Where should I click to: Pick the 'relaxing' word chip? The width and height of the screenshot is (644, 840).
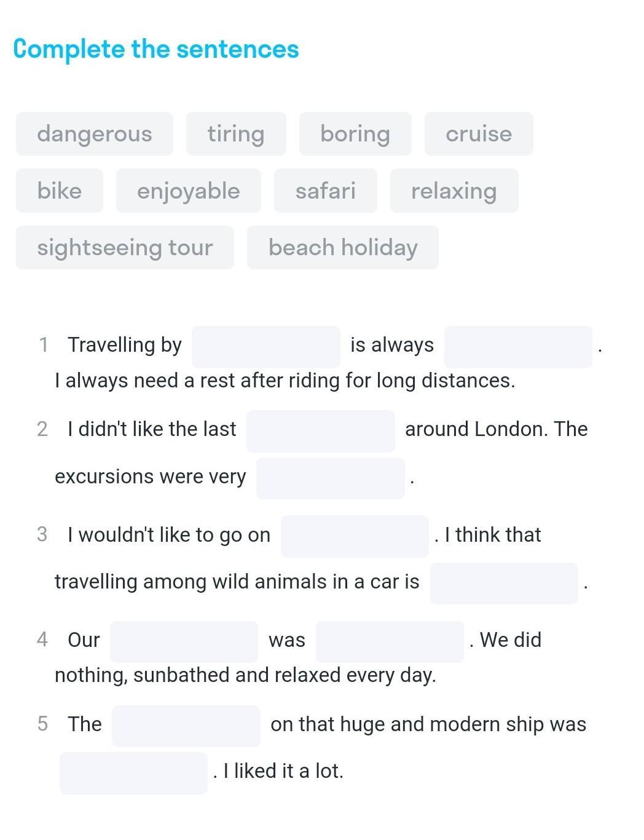pyautogui.click(x=454, y=191)
